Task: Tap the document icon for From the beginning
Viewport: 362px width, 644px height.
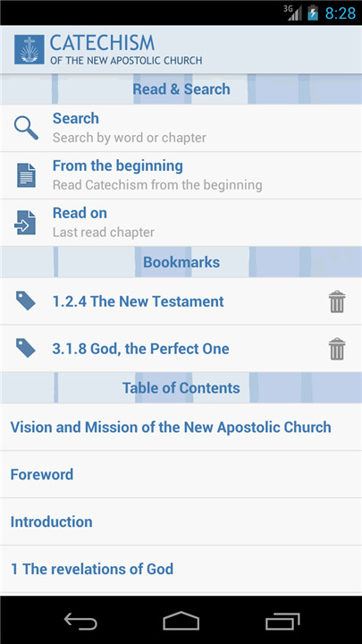Action: tap(26, 175)
